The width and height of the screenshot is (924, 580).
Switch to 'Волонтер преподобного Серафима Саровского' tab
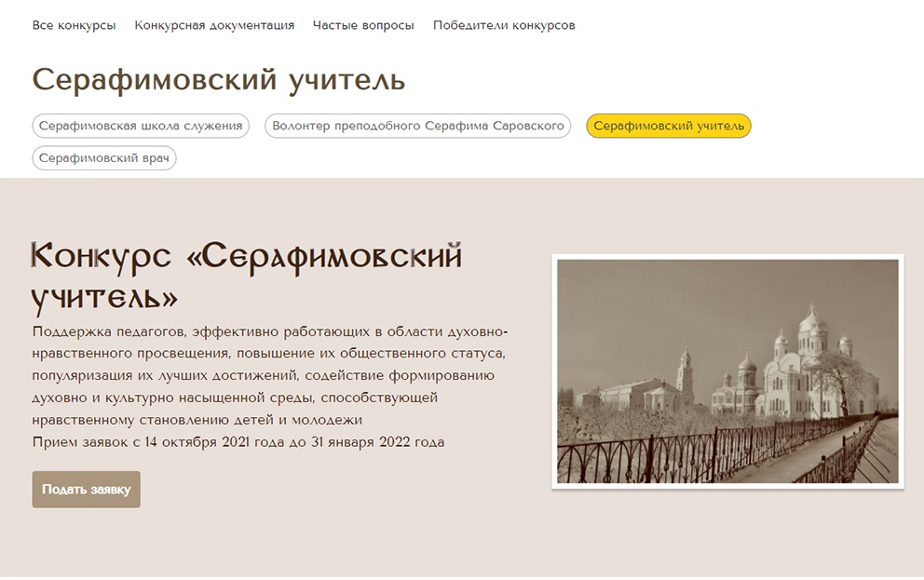click(x=418, y=126)
